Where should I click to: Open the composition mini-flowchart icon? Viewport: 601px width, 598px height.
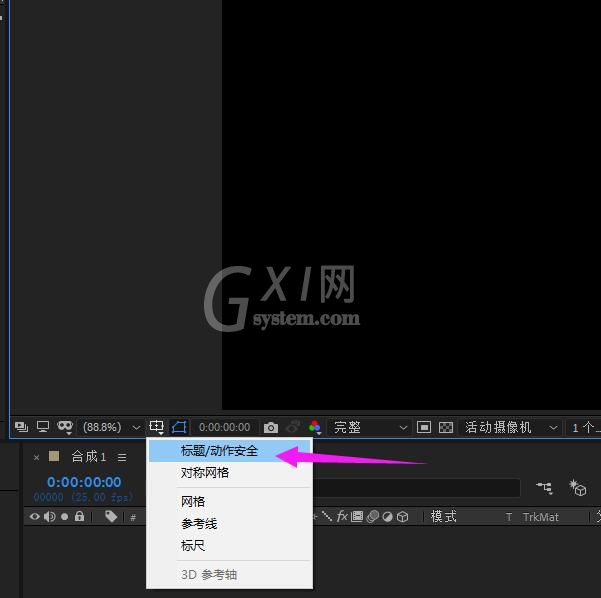tap(544, 488)
